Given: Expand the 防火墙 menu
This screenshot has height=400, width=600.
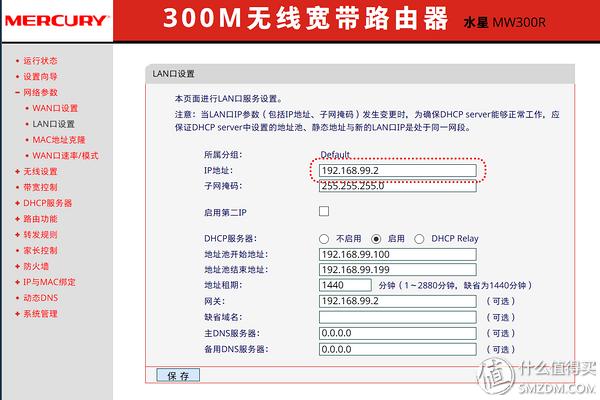Looking at the screenshot, I should tap(36, 266).
